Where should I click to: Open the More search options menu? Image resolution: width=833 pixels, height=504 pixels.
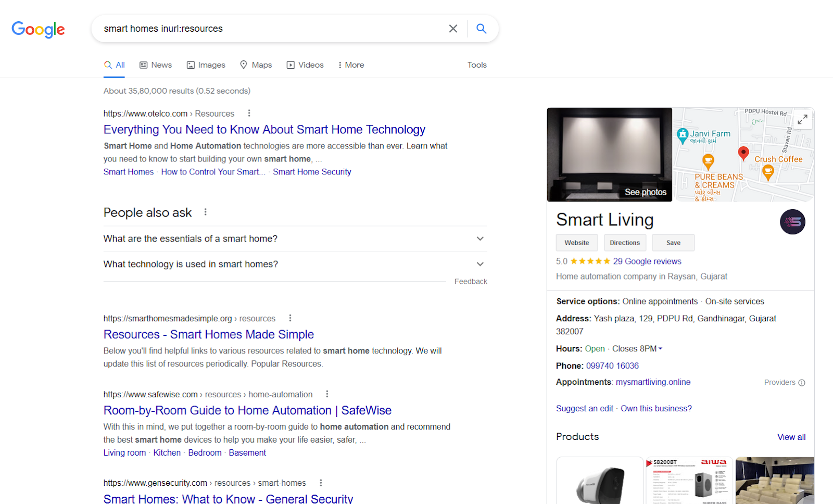(x=351, y=65)
